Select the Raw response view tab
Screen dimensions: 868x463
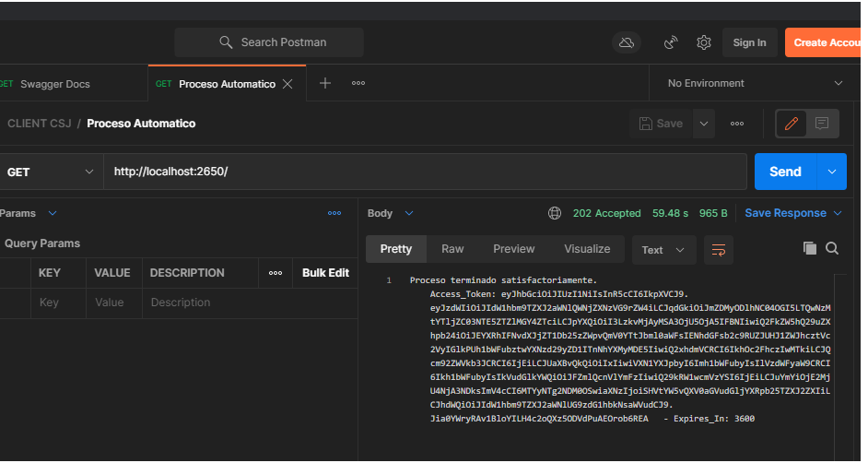coord(452,249)
